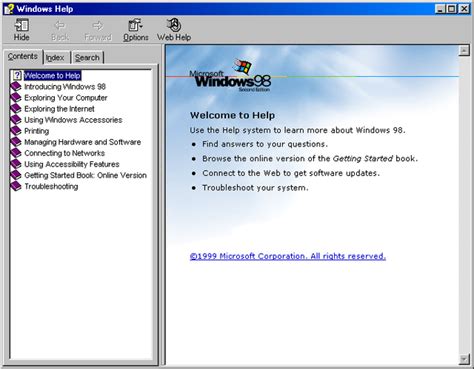This screenshot has height=369, width=474.
Task: Click the book icon beside Troubleshooting
Action: (x=16, y=186)
